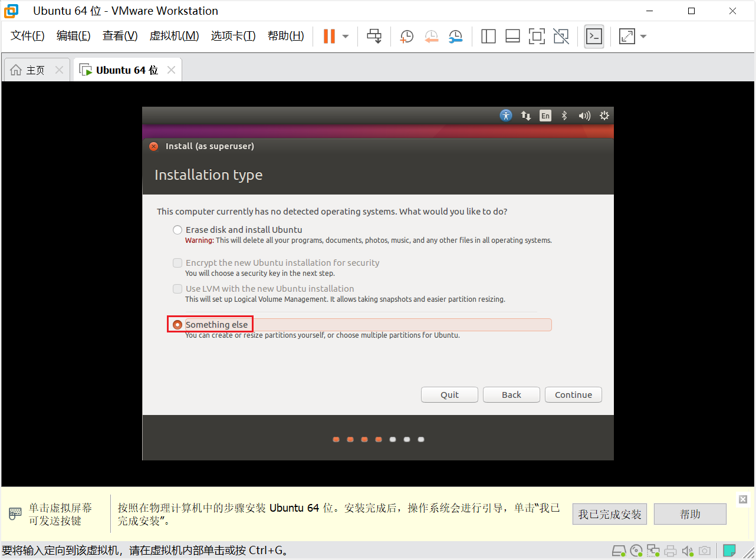Click the stretch guest display icon

(627, 37)
